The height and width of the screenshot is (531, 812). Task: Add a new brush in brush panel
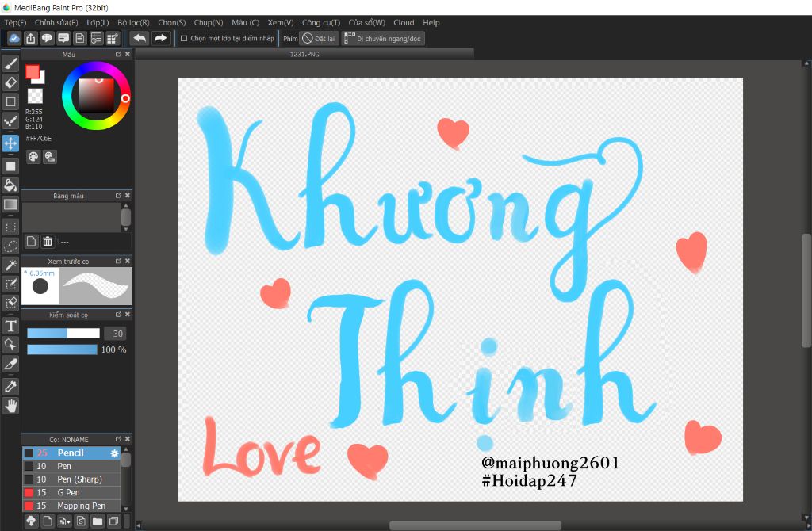coord(48,521)
